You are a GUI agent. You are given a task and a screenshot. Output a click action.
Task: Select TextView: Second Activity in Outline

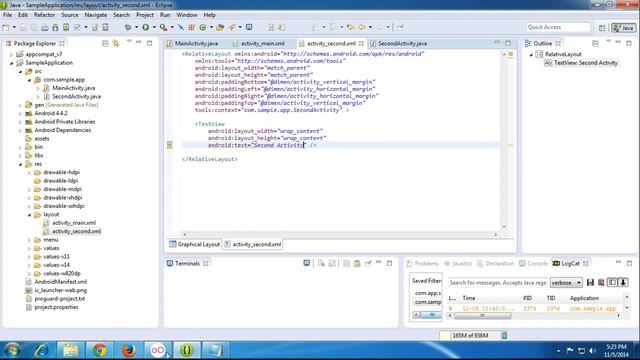pos(586,63)
